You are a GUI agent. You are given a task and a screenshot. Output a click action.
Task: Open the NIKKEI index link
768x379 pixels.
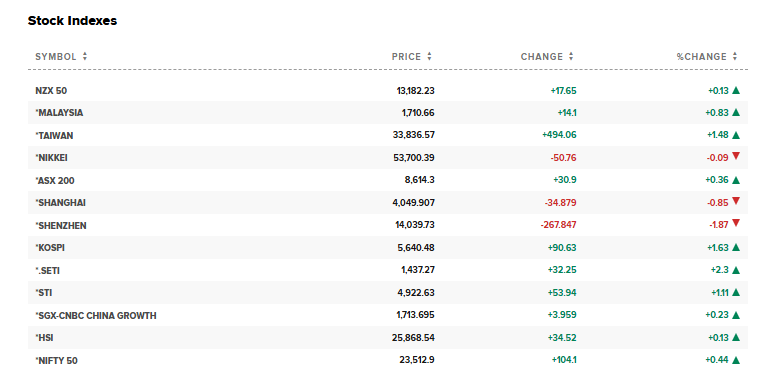(x=51, y=158)
